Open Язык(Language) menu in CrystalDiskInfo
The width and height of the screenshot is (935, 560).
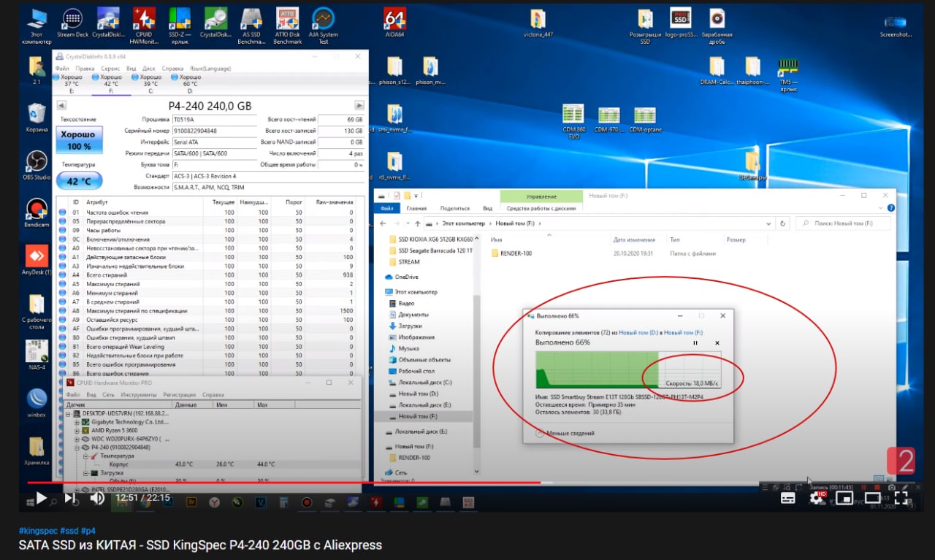210,68
